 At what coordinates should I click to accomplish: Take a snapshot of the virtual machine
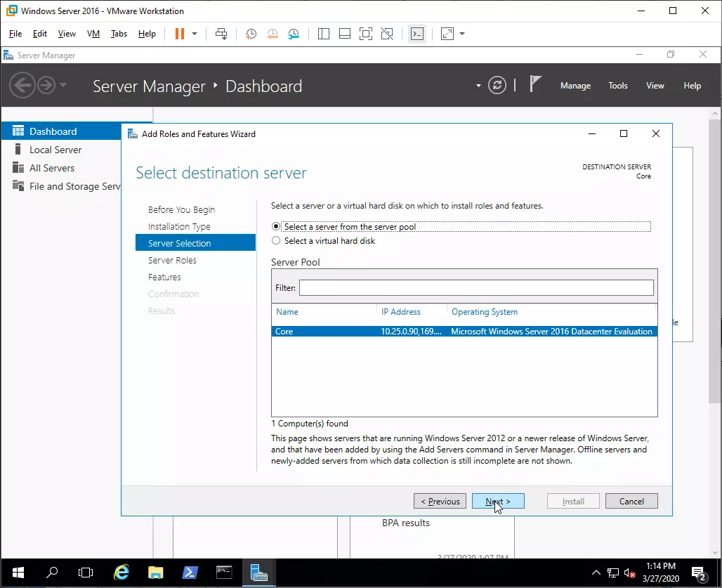[x=251, y=34]
